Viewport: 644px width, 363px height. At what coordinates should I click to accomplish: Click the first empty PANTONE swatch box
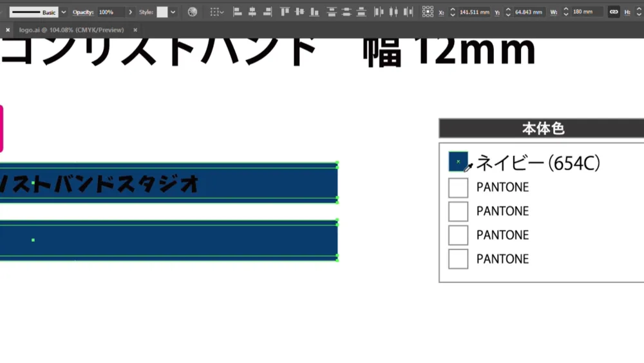pyautogui.click(x=458, y=188)
